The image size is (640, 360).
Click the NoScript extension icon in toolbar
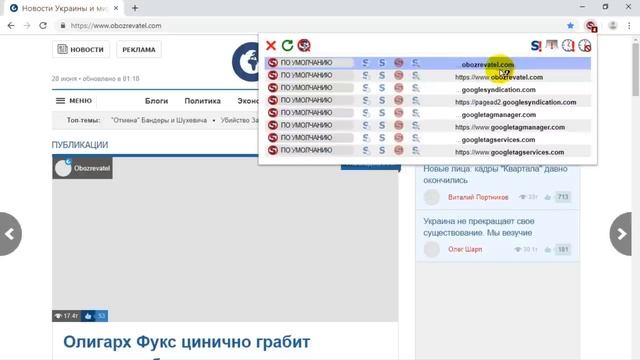coord(591,26)
